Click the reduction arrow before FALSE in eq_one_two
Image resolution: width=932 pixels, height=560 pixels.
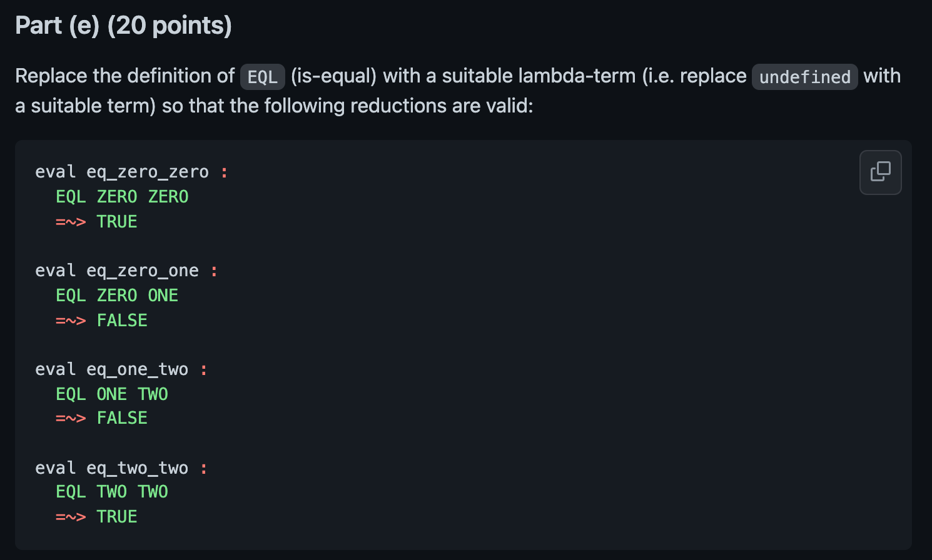pos(69,417)
